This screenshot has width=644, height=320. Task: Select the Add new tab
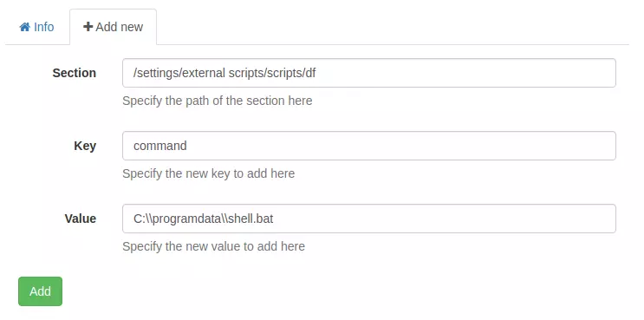pyautogui.click(x=113, y=27)
